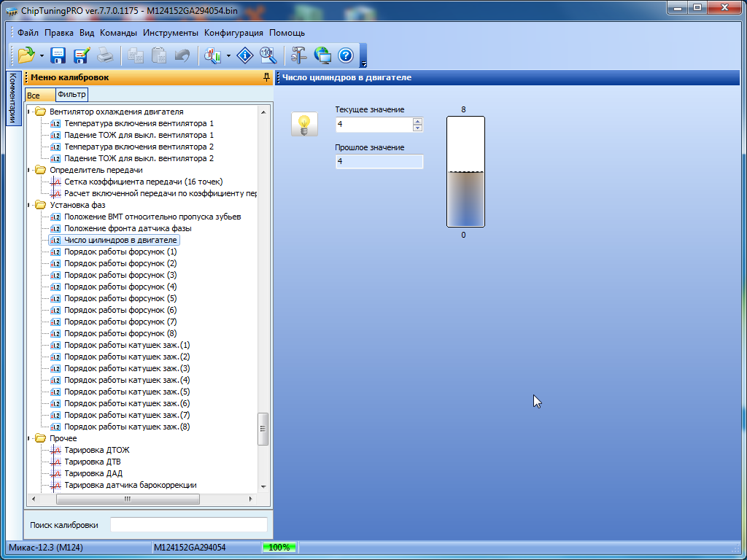Select Порядок работы форсунок (1) calibration
The width and height of the screenshot is (747, 560).
click(120, 252)
